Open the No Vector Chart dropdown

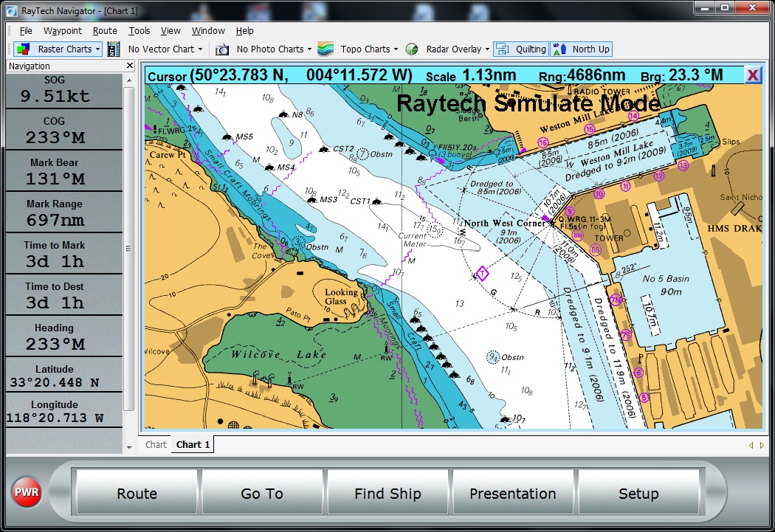(x=165, y=49)
